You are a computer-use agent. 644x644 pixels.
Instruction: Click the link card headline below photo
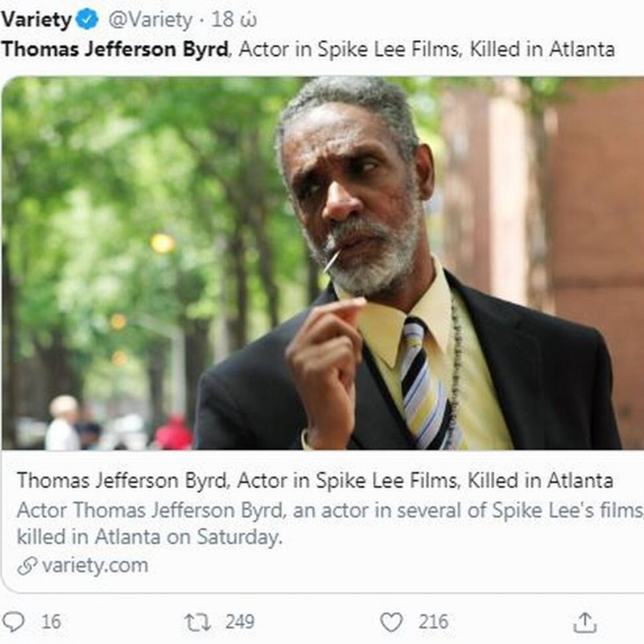click(x=314, y=480)
